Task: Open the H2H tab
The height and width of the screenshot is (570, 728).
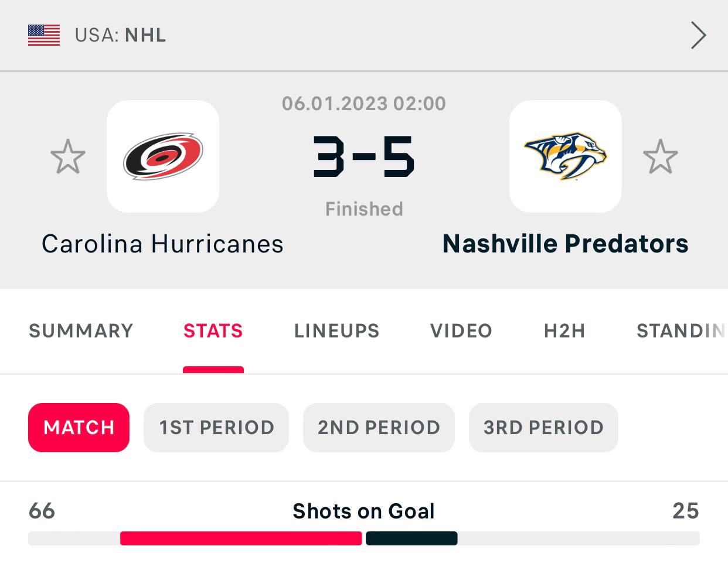Action: pyautogui.click(x=564, y=331)
